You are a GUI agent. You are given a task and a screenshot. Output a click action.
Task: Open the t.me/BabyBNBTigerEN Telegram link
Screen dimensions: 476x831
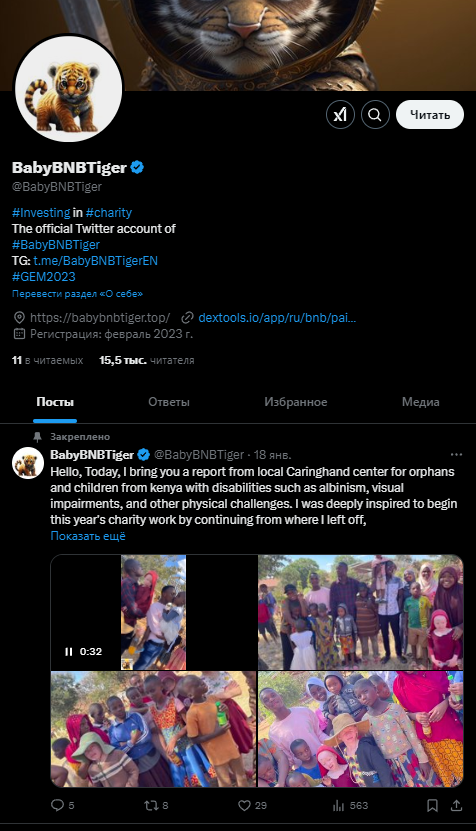pyautogui.click(x=95, y=261)
